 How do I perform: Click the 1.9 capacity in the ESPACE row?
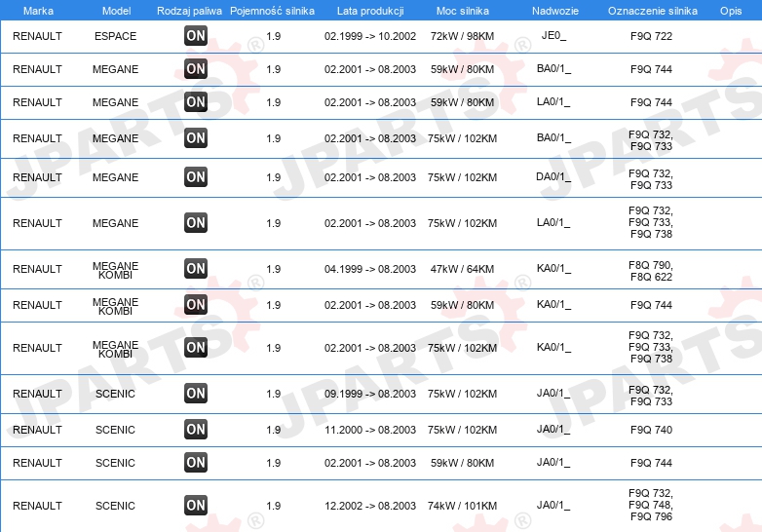point(274,36)
